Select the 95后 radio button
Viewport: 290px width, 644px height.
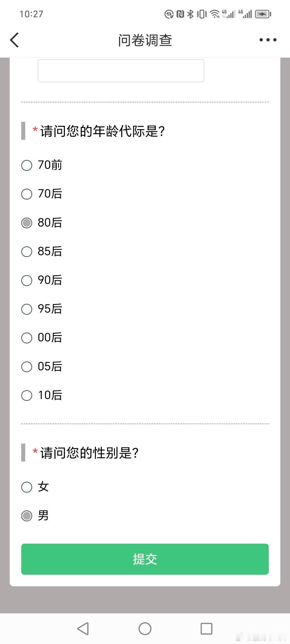pos(42,309)
